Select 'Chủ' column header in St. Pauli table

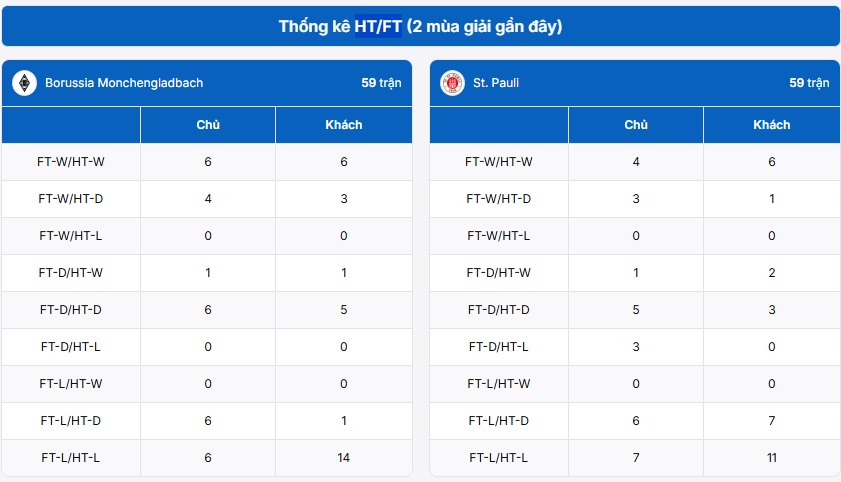(636, 125)
